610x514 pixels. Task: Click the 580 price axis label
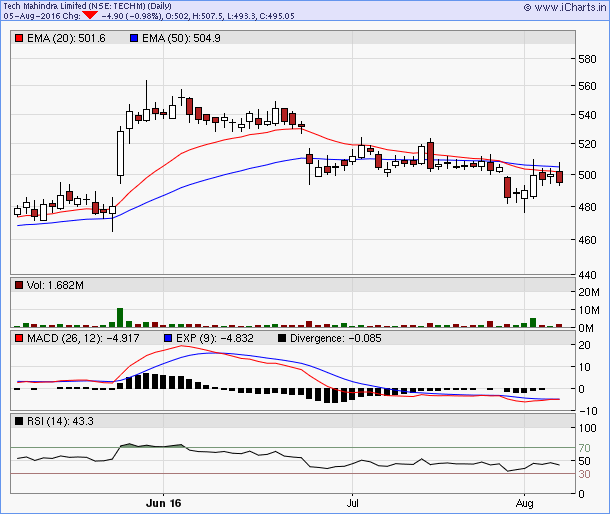(587, 59)
